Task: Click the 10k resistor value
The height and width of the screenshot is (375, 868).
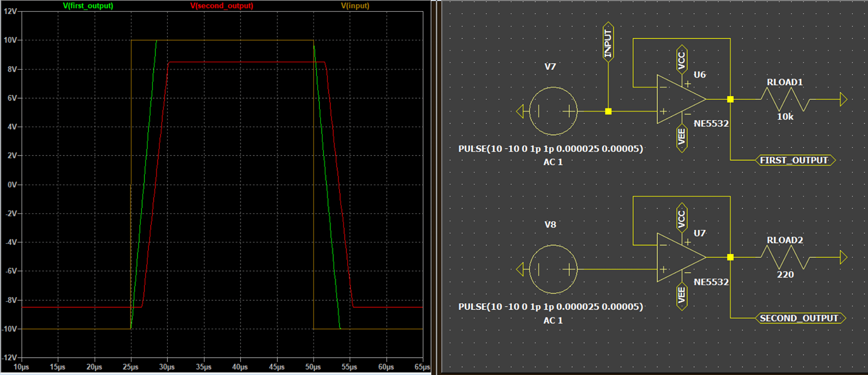Action: 785,116
